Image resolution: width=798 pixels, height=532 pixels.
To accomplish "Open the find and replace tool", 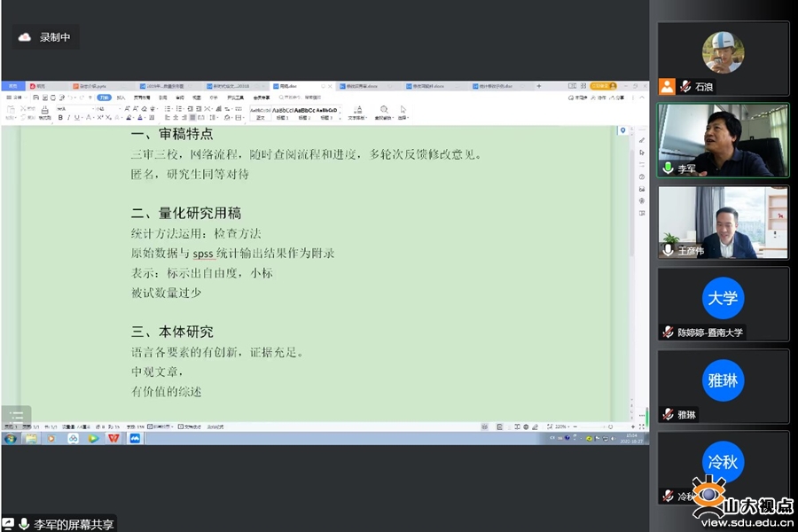I will pos(384,112).
